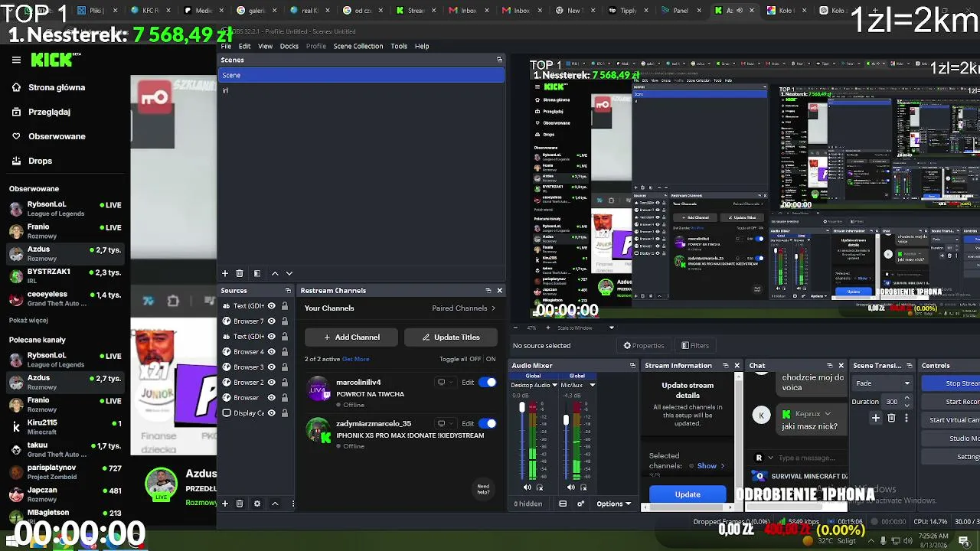
Task: Remove selected scene with the trash icon
Action: (x=240, y=273)
